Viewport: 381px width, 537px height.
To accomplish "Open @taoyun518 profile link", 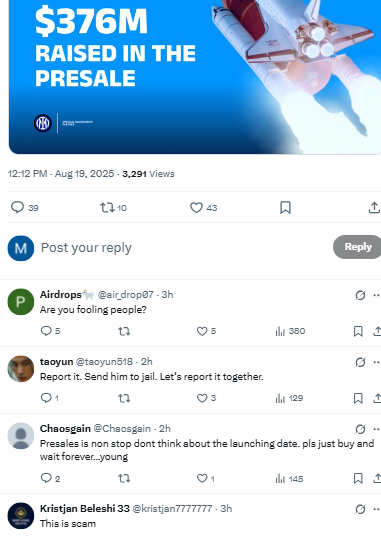I will pyautogui.click(x=104, y=362).
